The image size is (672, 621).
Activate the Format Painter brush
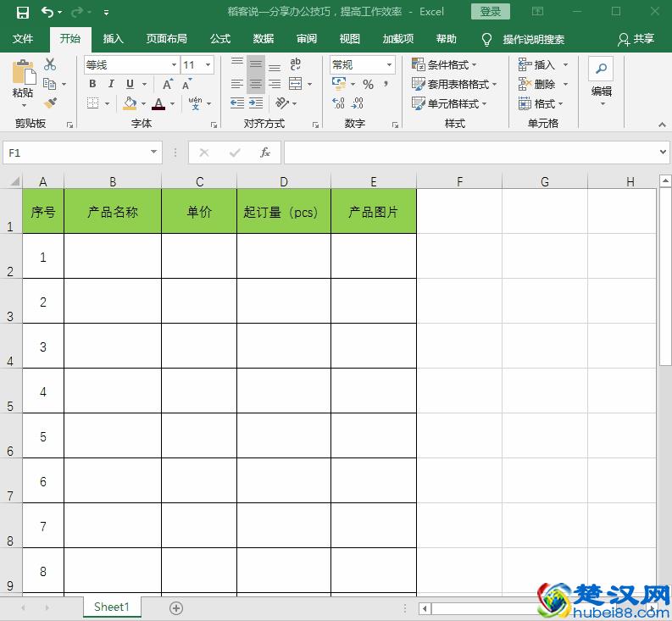click(50, 103)
